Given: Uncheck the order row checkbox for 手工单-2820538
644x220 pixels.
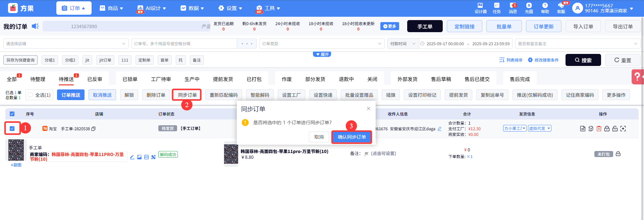Looking at the screenshot, I should 12,129.
